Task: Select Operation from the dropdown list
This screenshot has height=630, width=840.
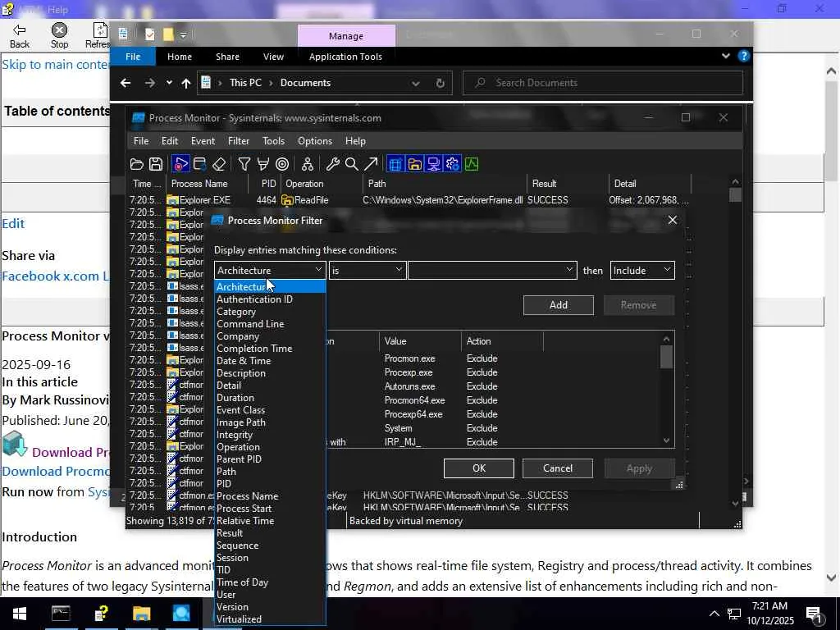Action: 238,447
